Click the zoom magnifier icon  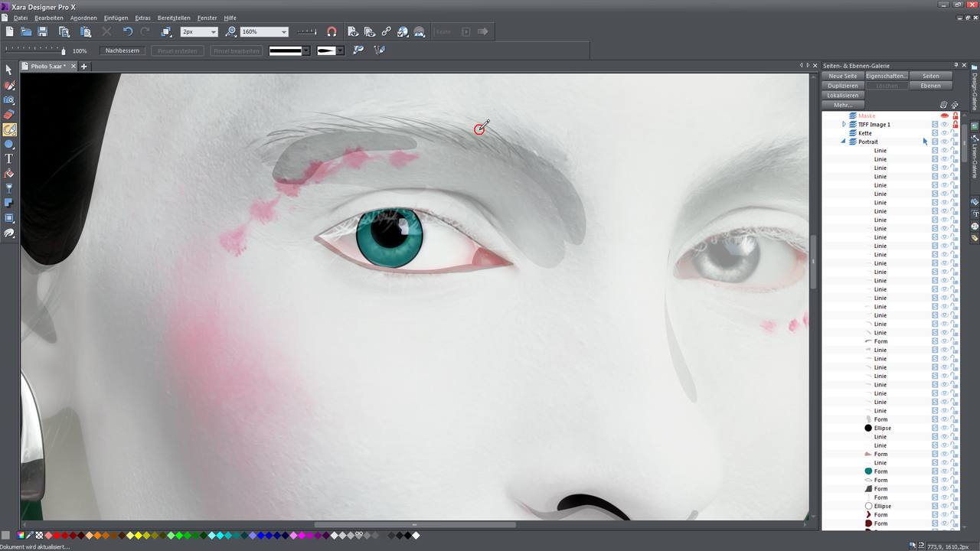[231, 31]
